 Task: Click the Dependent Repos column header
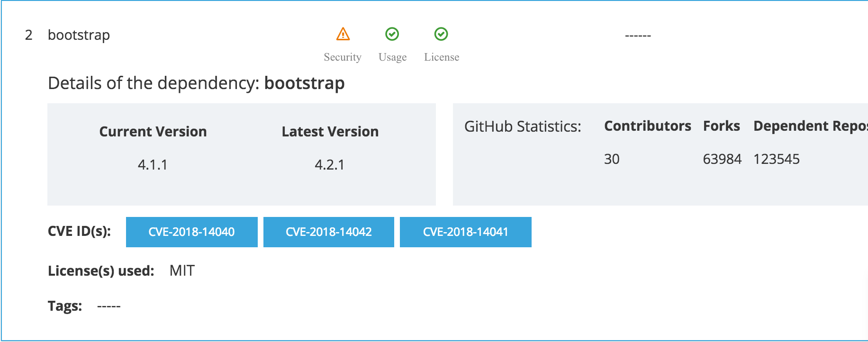tap(811, 126)
